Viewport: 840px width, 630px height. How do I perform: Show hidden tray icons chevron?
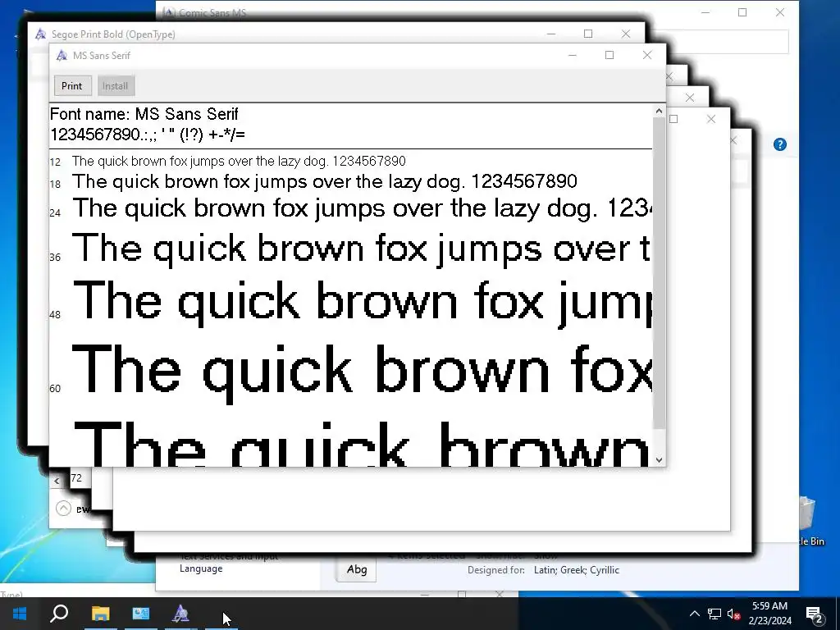(694, 614)
